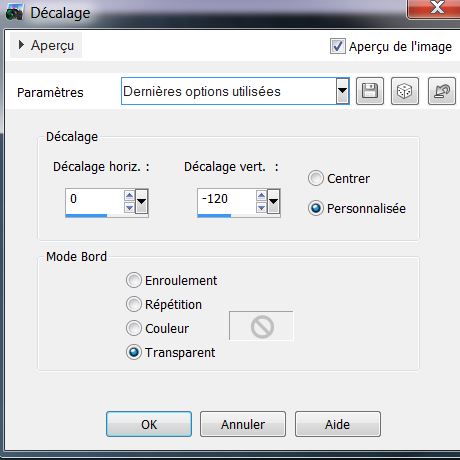
Task: Click the reset to default icon
Action: [x=442, y=91]
